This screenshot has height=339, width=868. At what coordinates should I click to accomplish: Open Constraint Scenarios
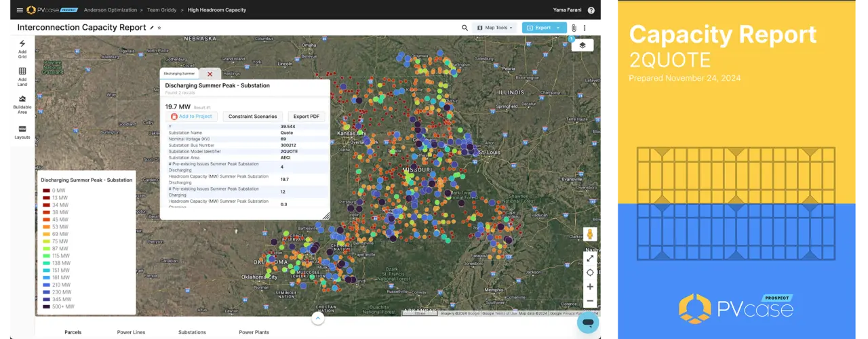point(252,117)
